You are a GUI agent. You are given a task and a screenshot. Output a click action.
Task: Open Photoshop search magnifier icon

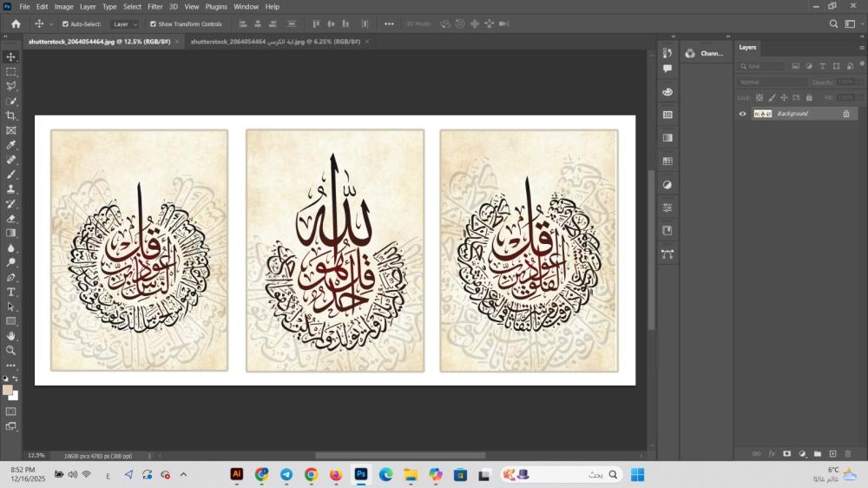[833, 24]
